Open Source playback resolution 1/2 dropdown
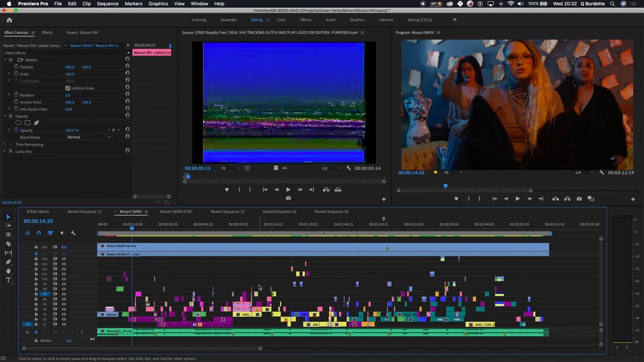This screenshot has width=644, height=362. 331,168
